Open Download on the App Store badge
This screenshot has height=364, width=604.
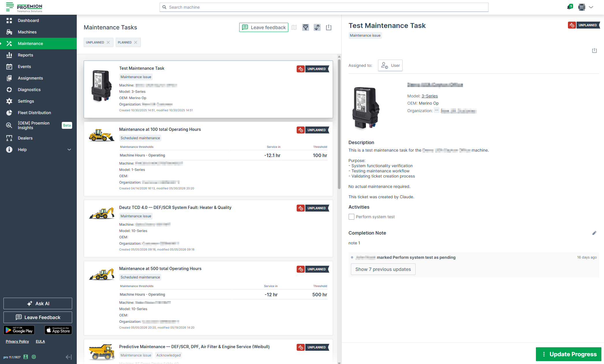tap(58, 330)
